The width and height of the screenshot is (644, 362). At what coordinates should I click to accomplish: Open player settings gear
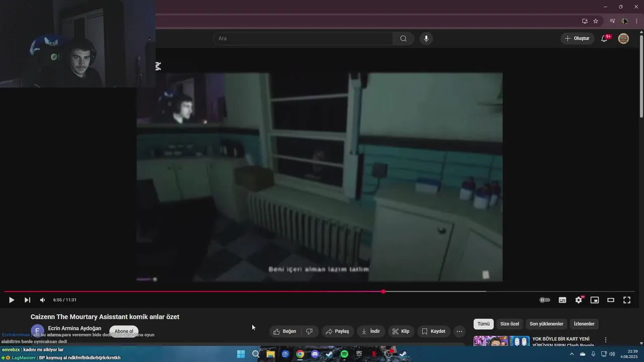[579, 300]
